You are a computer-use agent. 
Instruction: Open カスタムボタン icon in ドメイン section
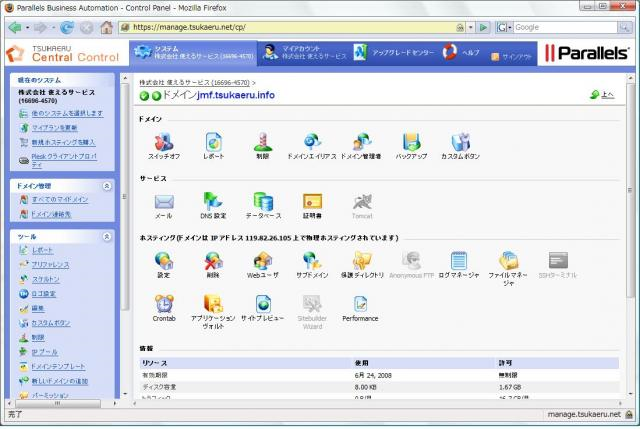pyautogui.click(x=460, y=142)
